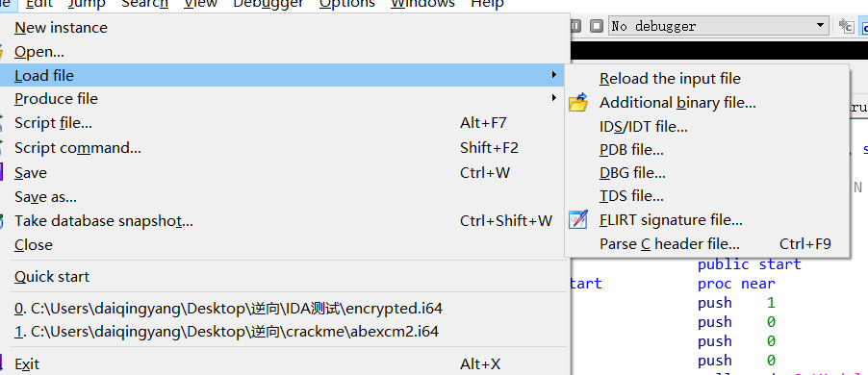Screen dimensions: 868x375
Task: Choose IDS/IDT file option
Action: point(643,127)
